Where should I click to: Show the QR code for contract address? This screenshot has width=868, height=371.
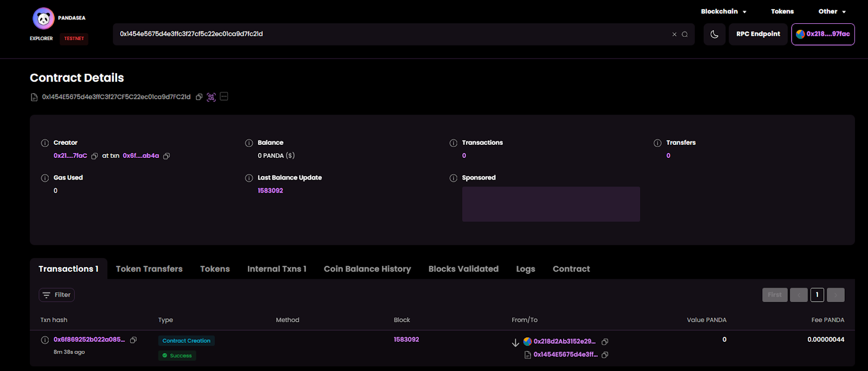tap(211, 97)
